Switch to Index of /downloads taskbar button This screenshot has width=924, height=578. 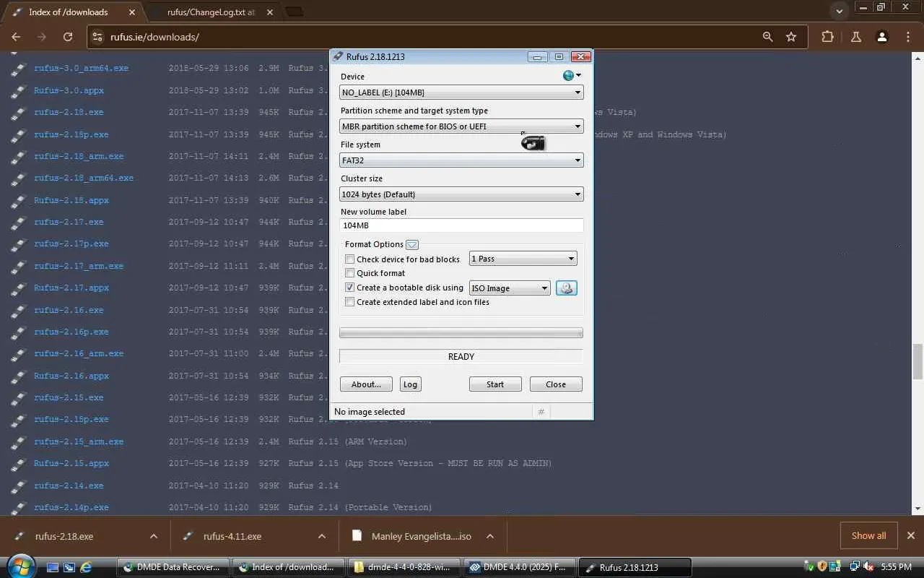tap(289, 567)
